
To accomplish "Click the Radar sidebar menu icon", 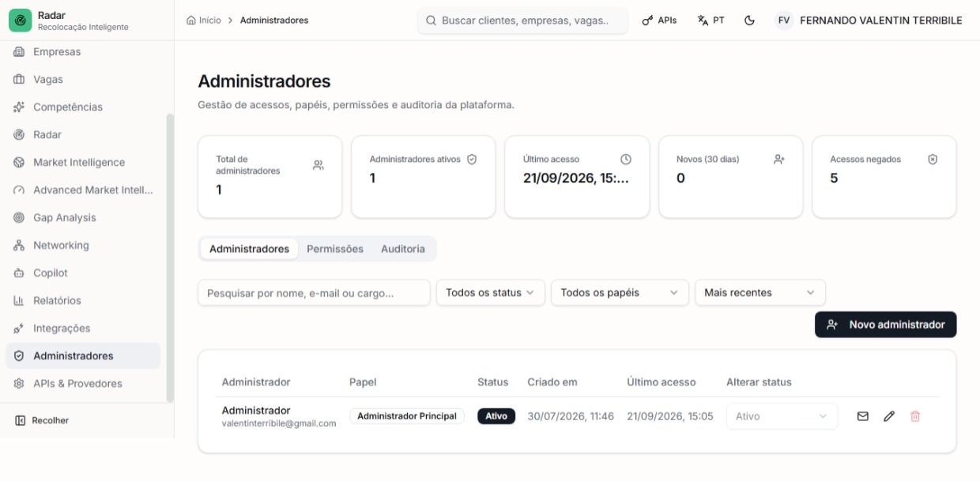I will click(19, 135).
